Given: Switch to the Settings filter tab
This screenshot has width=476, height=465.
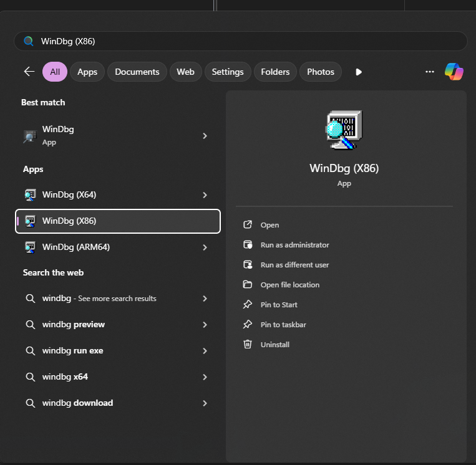Looking at the screenshot, I should [228, 72].
